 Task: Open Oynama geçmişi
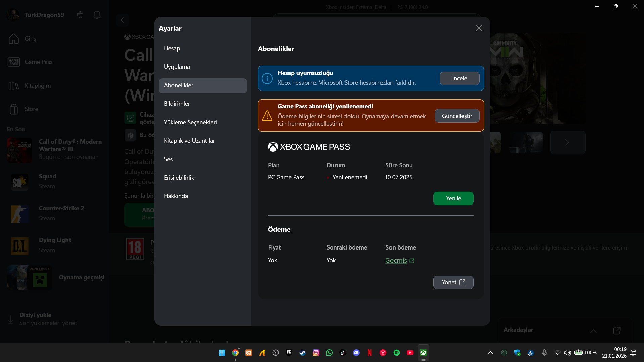[55, 278]
